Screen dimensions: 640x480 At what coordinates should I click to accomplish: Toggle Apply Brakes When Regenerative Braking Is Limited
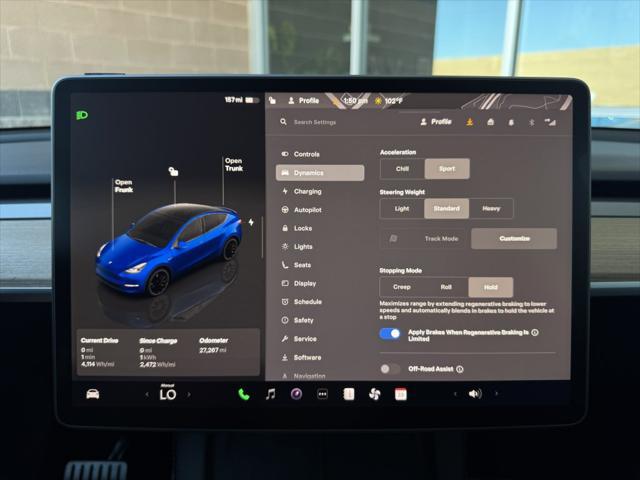pos(390,333)
